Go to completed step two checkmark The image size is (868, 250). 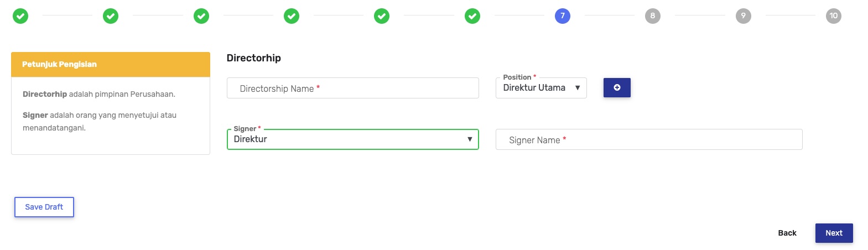coord(111,16)
